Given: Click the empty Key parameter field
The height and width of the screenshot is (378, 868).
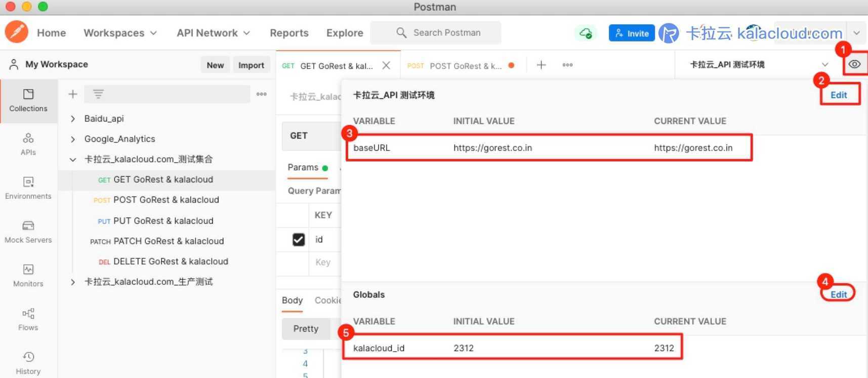Looking at the screenshot, I should [x=324, y=262].
